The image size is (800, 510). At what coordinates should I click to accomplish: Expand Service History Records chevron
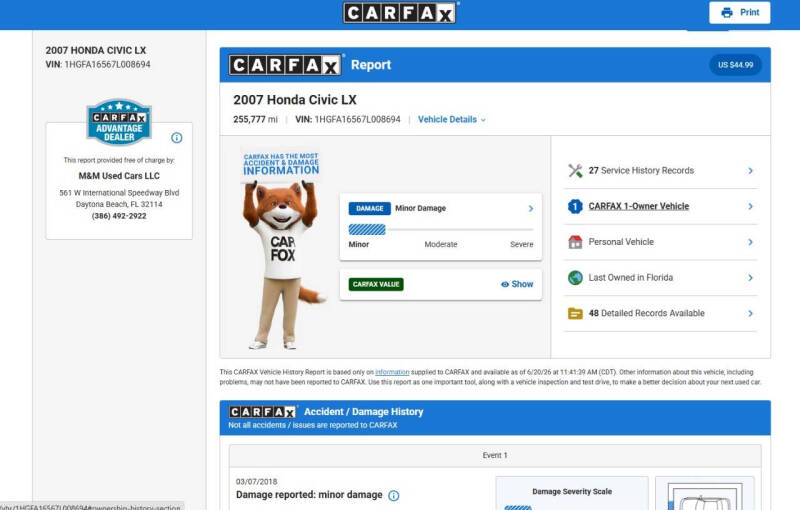tap(750, 171)
